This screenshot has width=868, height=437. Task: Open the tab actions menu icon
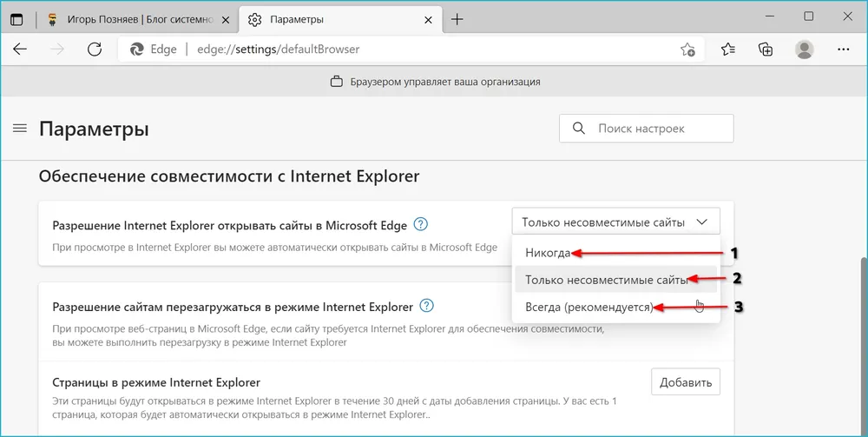coord(16,19)
